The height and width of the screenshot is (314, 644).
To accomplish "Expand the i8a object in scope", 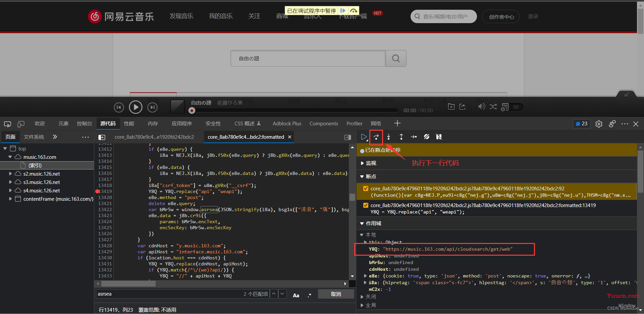I will click(x=365, y=282).
